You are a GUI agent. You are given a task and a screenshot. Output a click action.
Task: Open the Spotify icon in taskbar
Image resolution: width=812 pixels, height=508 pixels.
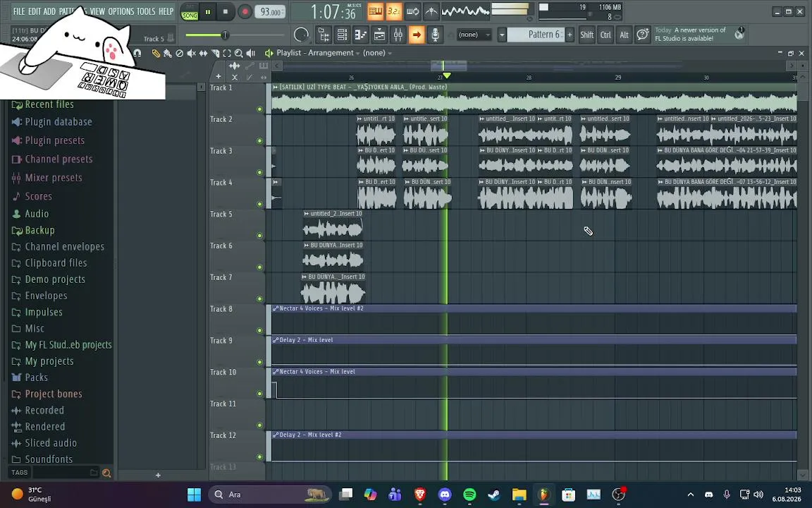pyautogui.click(x=469, y=495)
